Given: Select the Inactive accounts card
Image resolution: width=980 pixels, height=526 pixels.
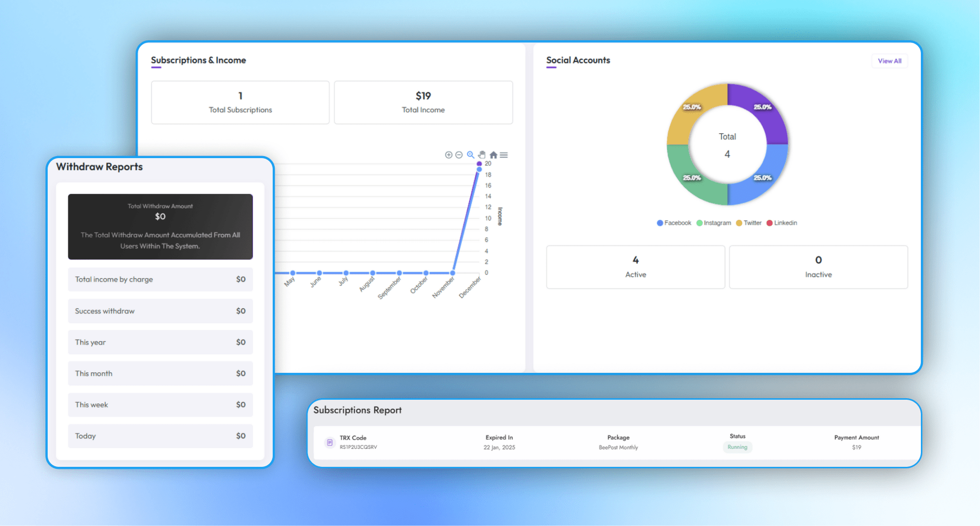Looking at the screenshot, I should click(x=818, y=267).
